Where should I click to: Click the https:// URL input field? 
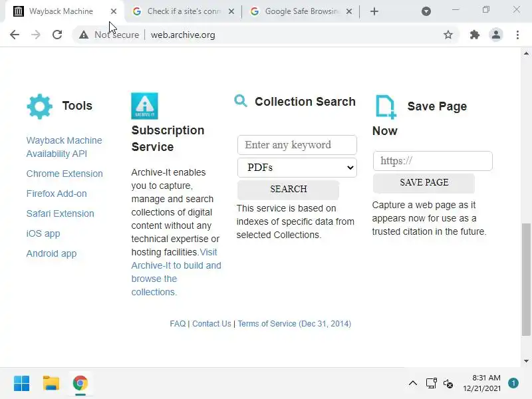pos(433,161)
